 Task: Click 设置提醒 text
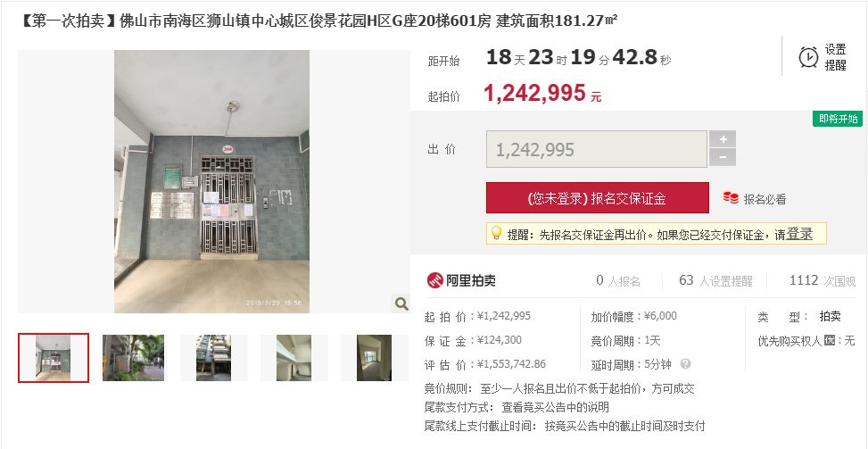click(835, 57)
